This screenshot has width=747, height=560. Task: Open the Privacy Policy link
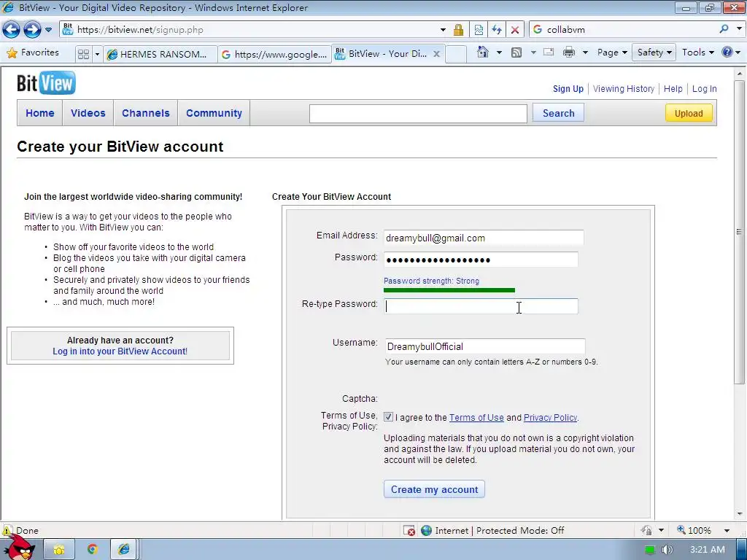pyautogui.click(x=550, y=418)
